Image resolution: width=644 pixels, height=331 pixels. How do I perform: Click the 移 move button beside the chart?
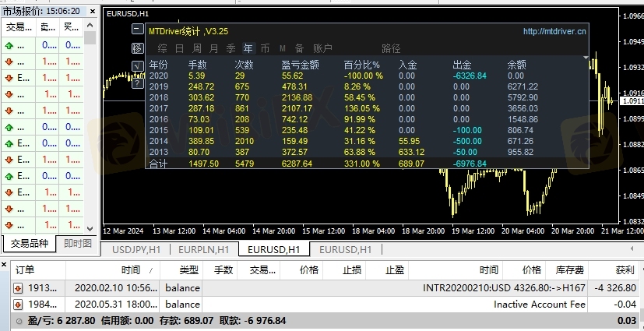pyautogui.click(x=138, y=48)
